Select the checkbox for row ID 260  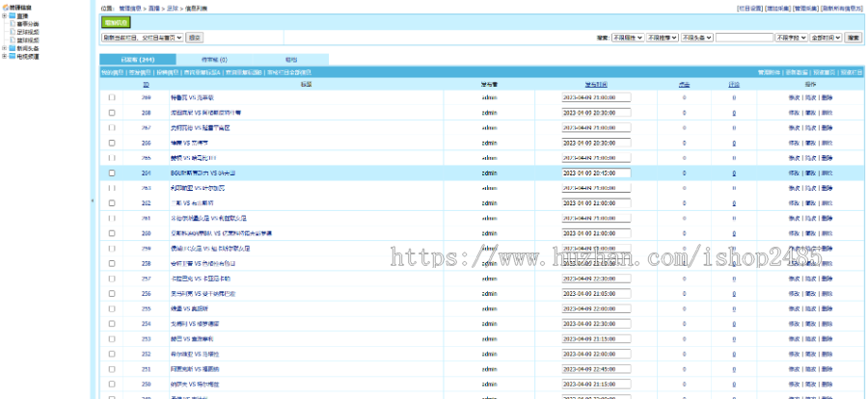[x=112, y=233]
